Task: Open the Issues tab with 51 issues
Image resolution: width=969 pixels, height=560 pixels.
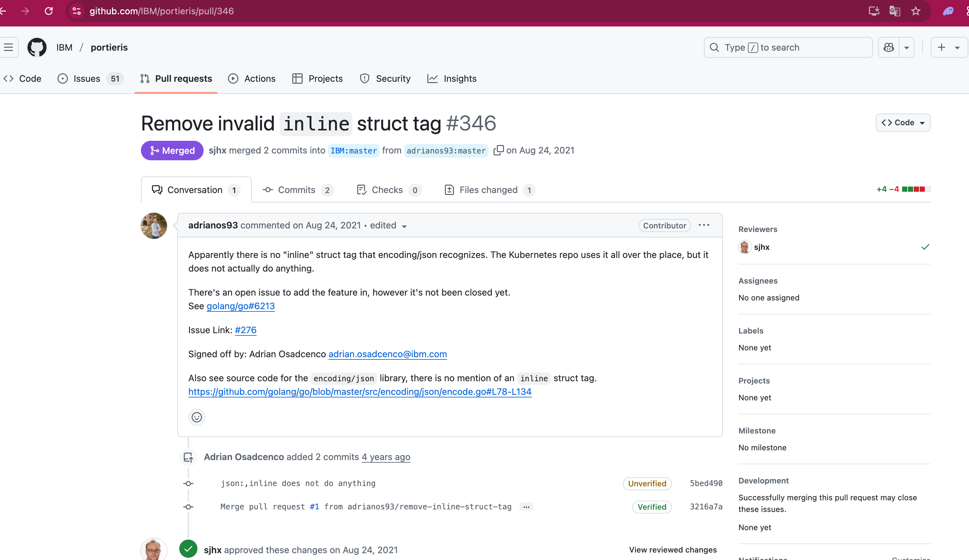Action: [x=90, y=79]
